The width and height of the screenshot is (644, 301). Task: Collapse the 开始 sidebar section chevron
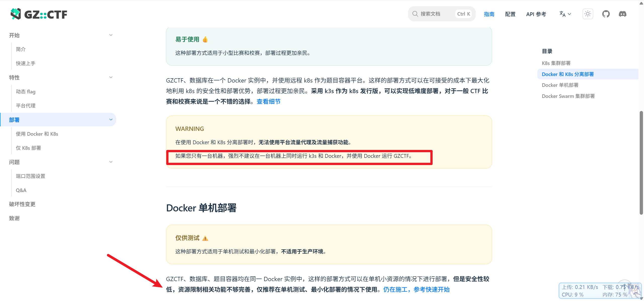(x=111, y=35)
